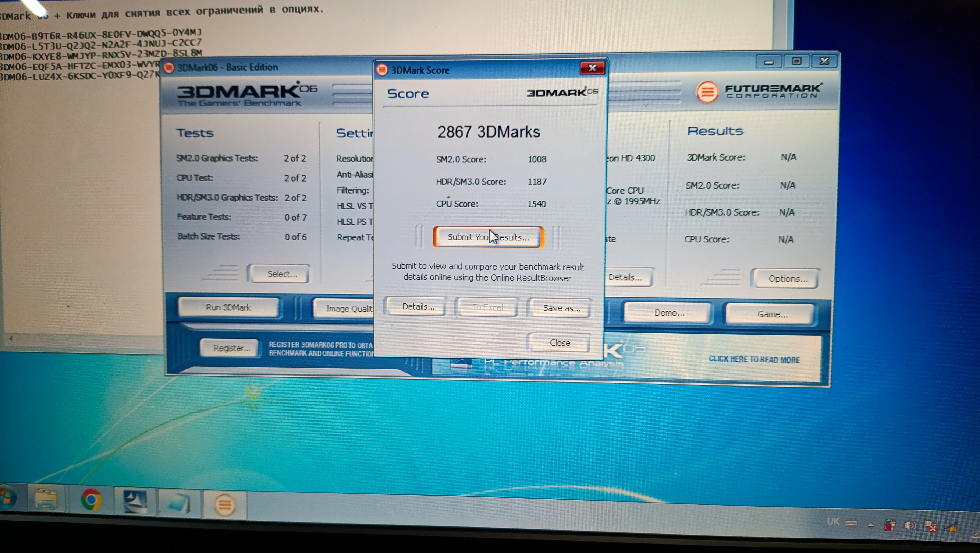Click the Notepad horizontal scrollbar left arrow

[10, 338]
